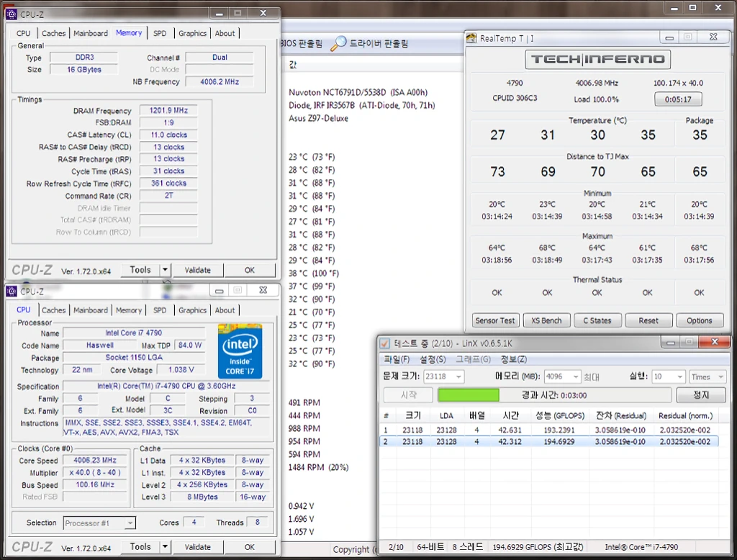Click the RealTemp Sensor Test button
Image resolution: width=737 pixels, height=560 pixels.
(495, 321)
